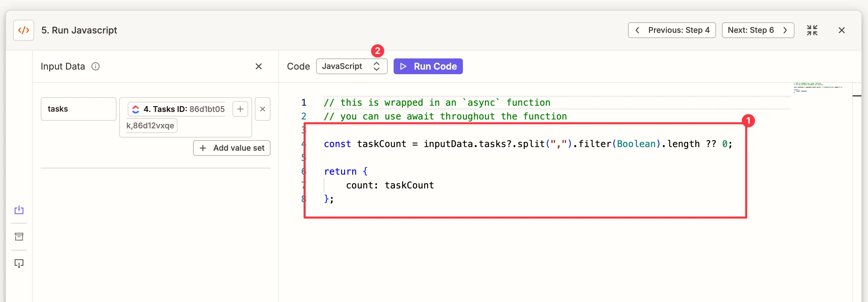Click the play icon inside Run Code button

pos(403,66)
